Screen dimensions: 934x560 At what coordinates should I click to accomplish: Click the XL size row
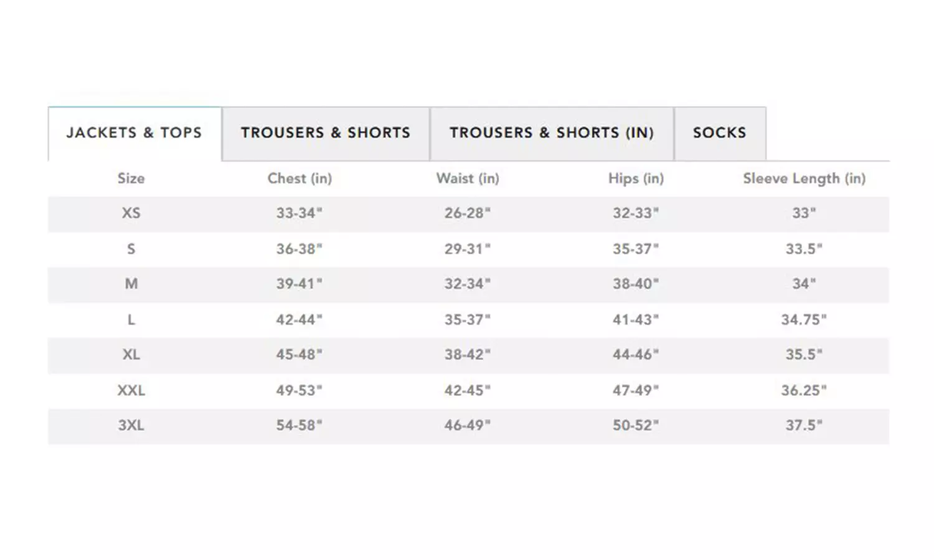(131, 355)
